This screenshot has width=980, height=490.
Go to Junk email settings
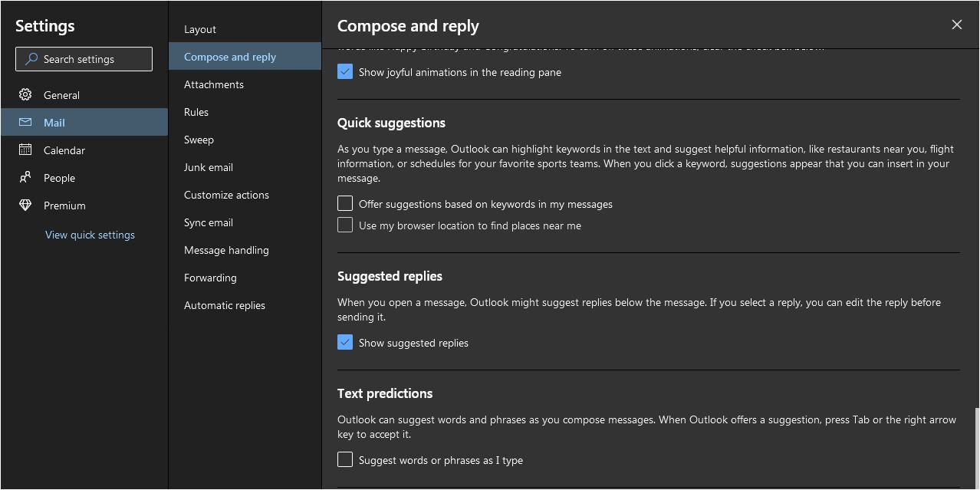click(209, 167)
